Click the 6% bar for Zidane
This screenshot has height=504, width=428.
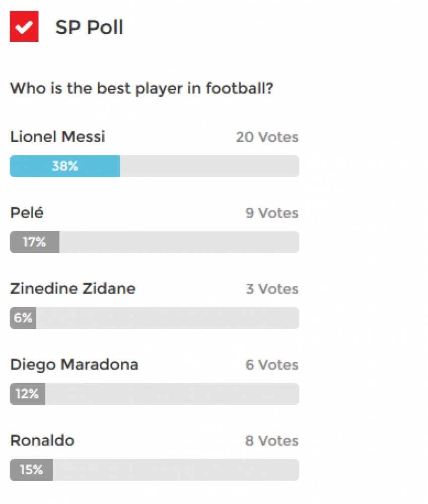[x=23, y=318]
